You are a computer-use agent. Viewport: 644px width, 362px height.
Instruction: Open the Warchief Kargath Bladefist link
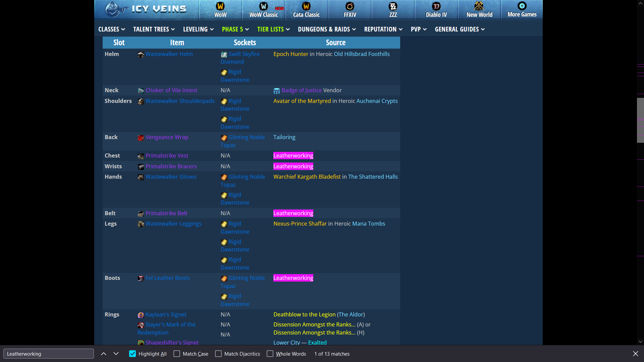pyautogui.click(x=307, y=177)
